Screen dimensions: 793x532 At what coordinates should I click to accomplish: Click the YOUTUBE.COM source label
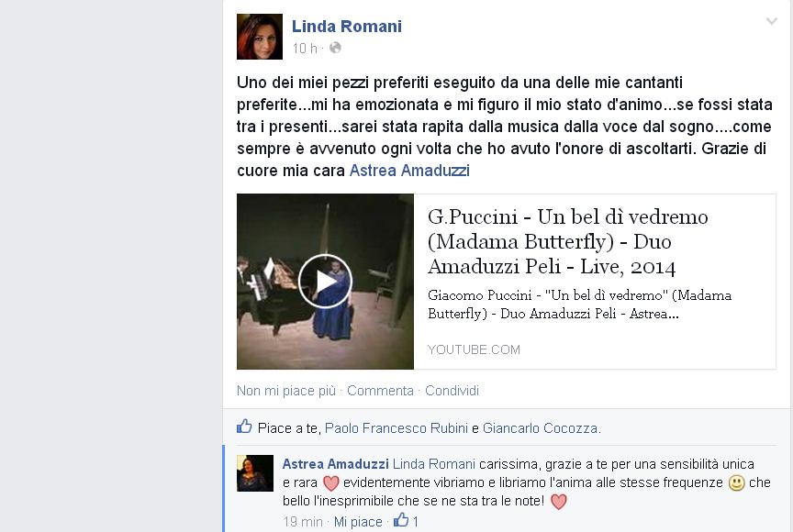tap(474, 349)
